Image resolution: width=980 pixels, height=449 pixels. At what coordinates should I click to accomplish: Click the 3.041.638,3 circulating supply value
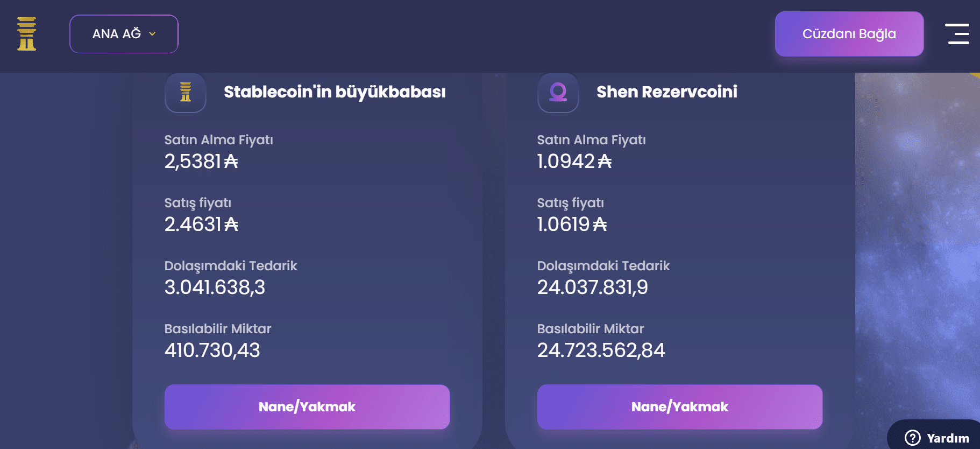point(215,287)
